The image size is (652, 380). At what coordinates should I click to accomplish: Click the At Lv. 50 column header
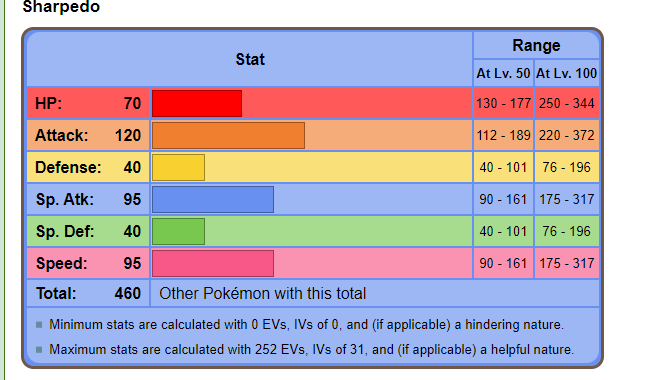pyautogui.click(x=503, y=73)
